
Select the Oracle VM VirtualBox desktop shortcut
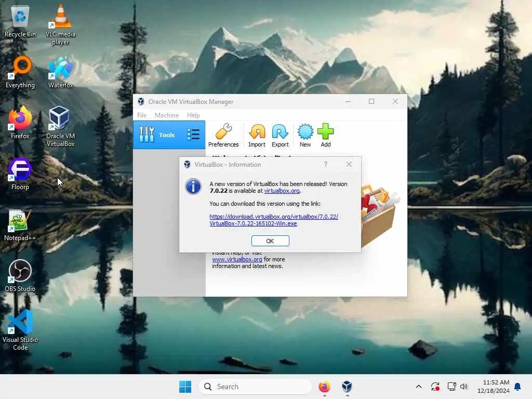[60, 126]
